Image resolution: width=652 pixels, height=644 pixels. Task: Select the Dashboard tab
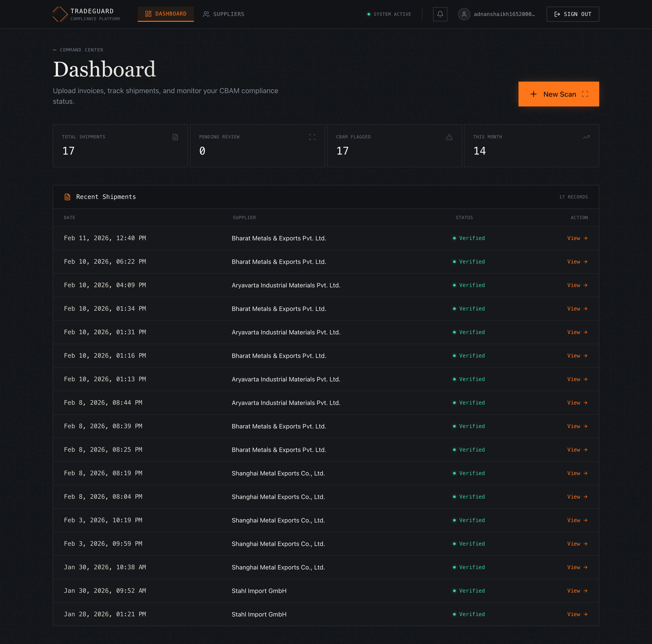(x=171, y=14)
